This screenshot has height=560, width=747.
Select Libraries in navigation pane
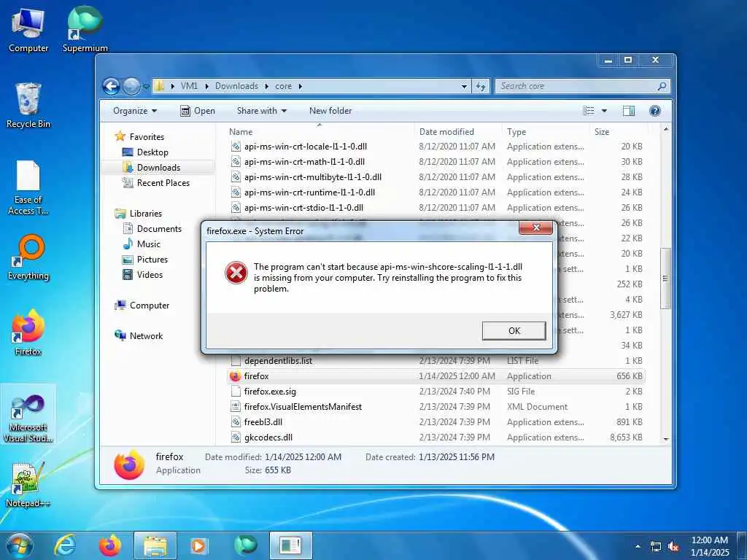coord(145,214)
